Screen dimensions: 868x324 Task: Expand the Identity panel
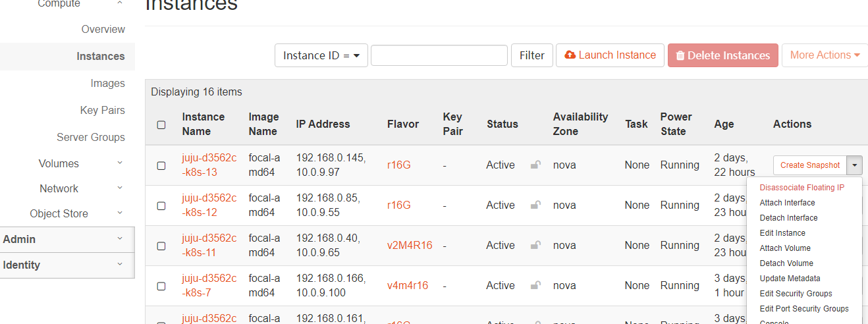click(x=67, y=265)
